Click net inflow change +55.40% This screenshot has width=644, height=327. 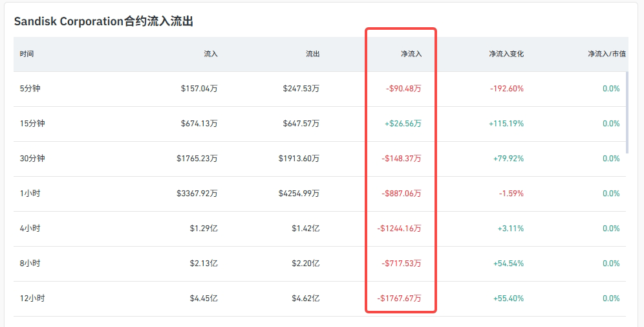coord(508,299)
